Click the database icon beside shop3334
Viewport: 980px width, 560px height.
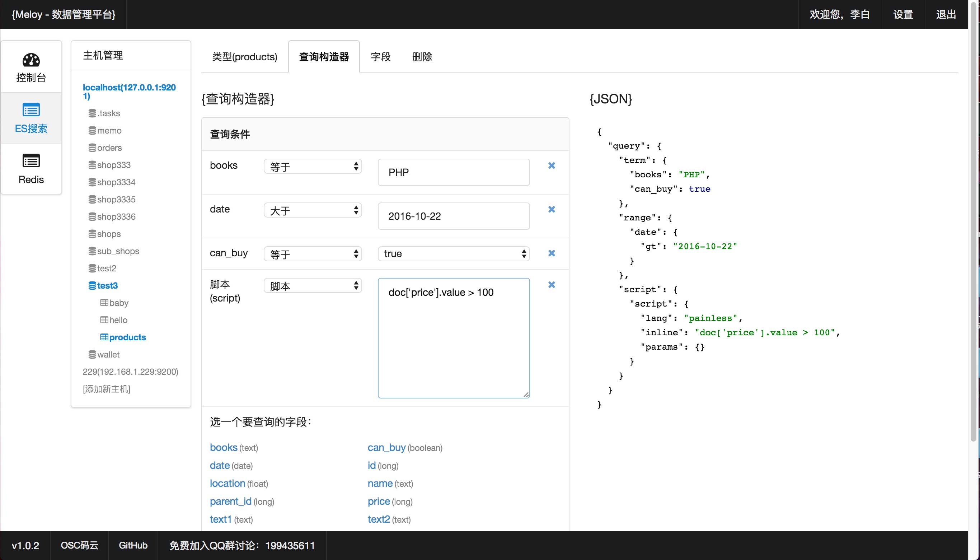pos(92,182)
